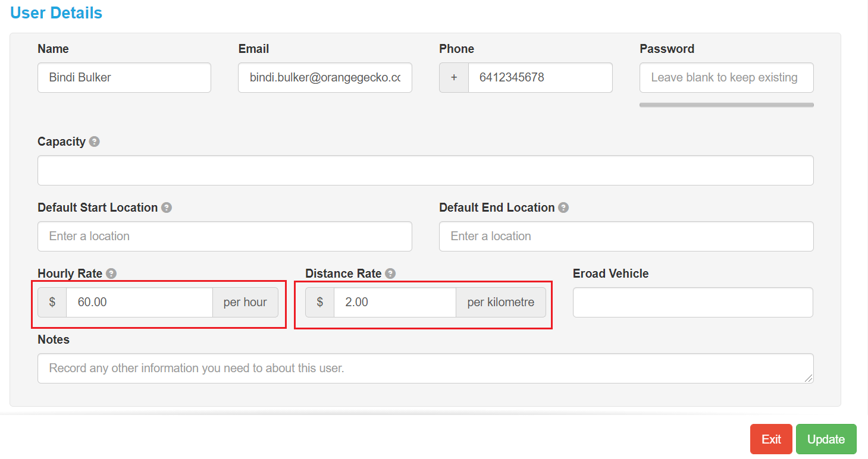Screen dimensions: 868x459
Task: Click the User Details heading
Action: pyautogui.click(x=57, y=13)
